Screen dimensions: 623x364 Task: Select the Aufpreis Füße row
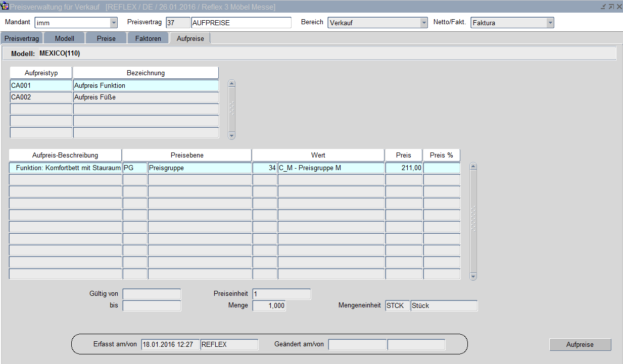coord(146,97)
